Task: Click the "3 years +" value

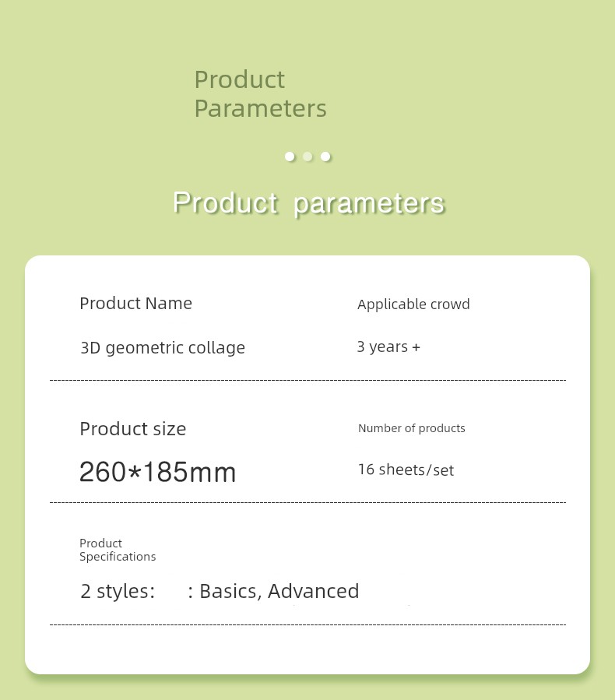Action: (388, 346)
